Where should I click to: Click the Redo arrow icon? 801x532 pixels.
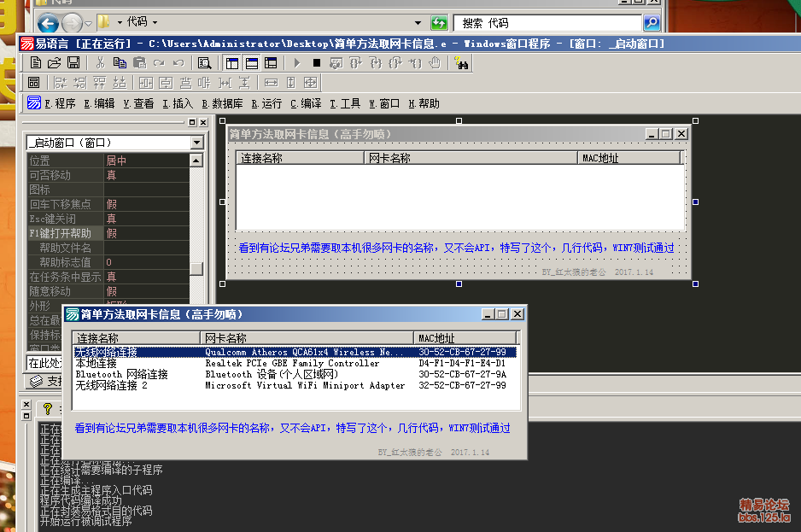click(159, 63)
